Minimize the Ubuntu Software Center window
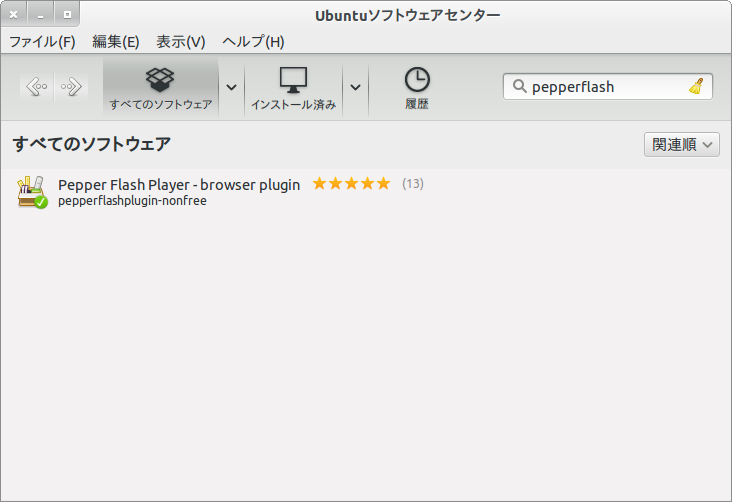732x502 pixels. tap(41, 14)
